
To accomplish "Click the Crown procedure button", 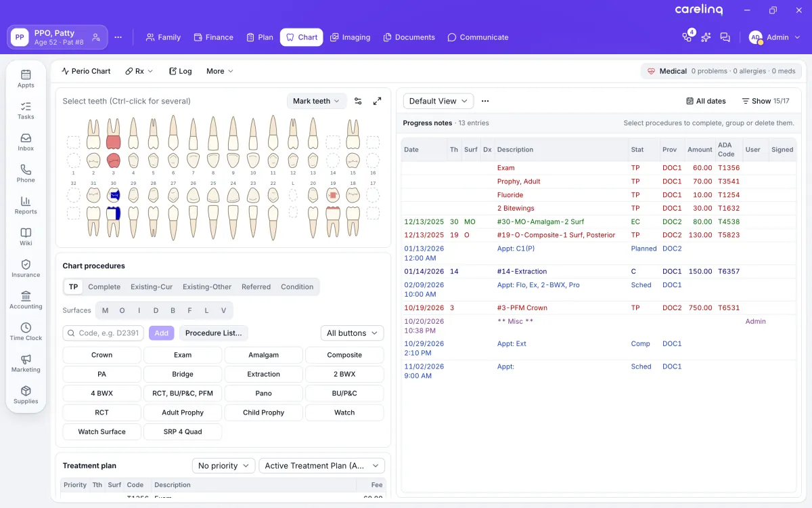I will click(101, 355).
